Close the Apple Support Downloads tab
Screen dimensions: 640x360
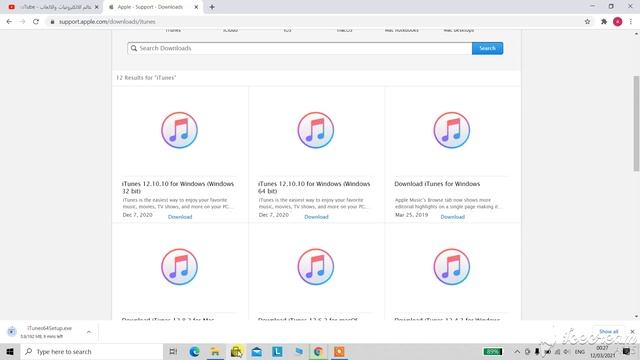196,7
